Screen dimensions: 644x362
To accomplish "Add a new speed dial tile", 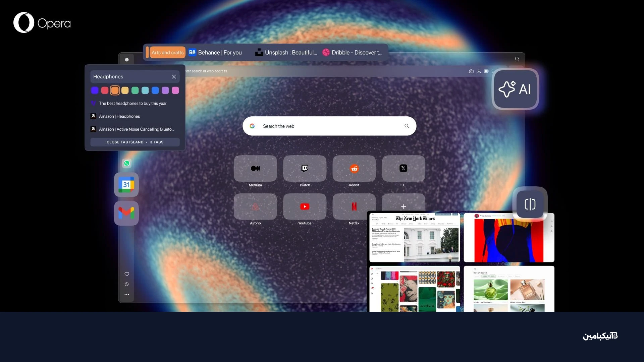I will [x=404, y=206].
